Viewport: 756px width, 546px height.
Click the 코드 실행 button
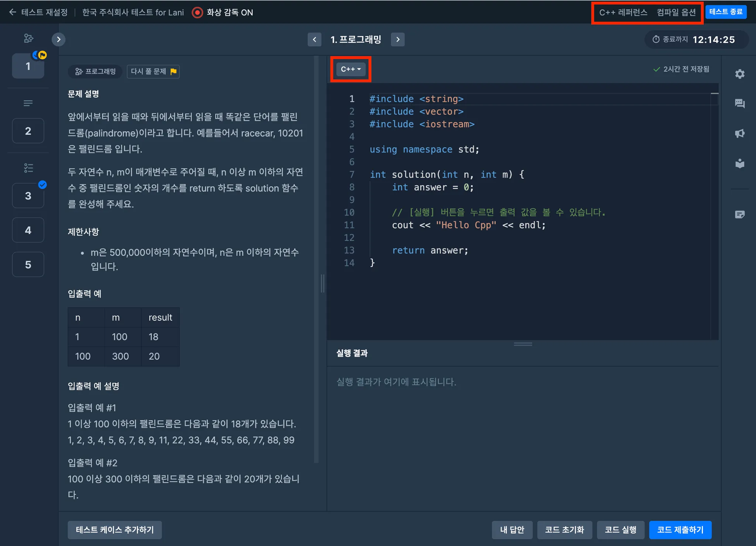coord(620,530)
